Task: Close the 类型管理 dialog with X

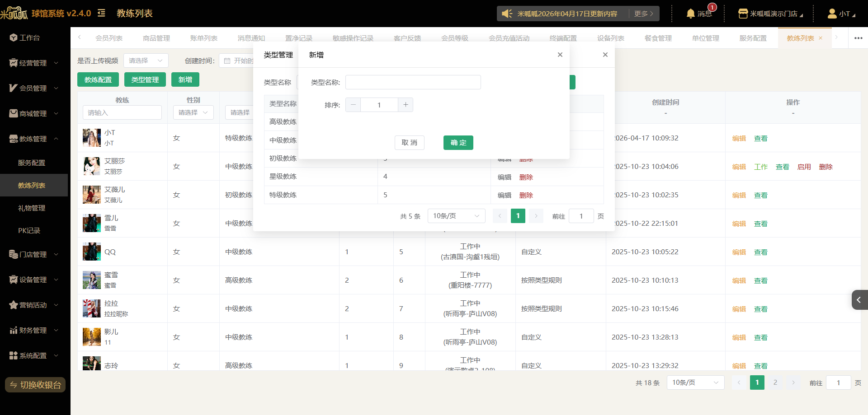Action: coord(605,55)
